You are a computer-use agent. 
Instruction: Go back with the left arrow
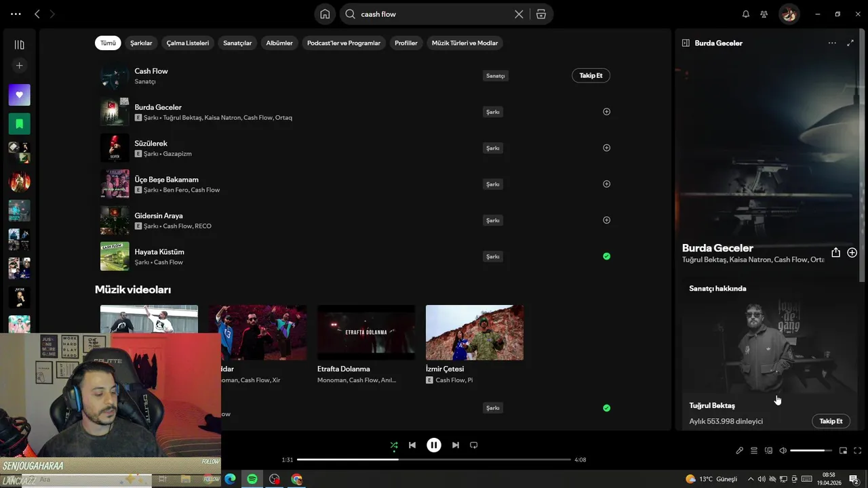37,14
